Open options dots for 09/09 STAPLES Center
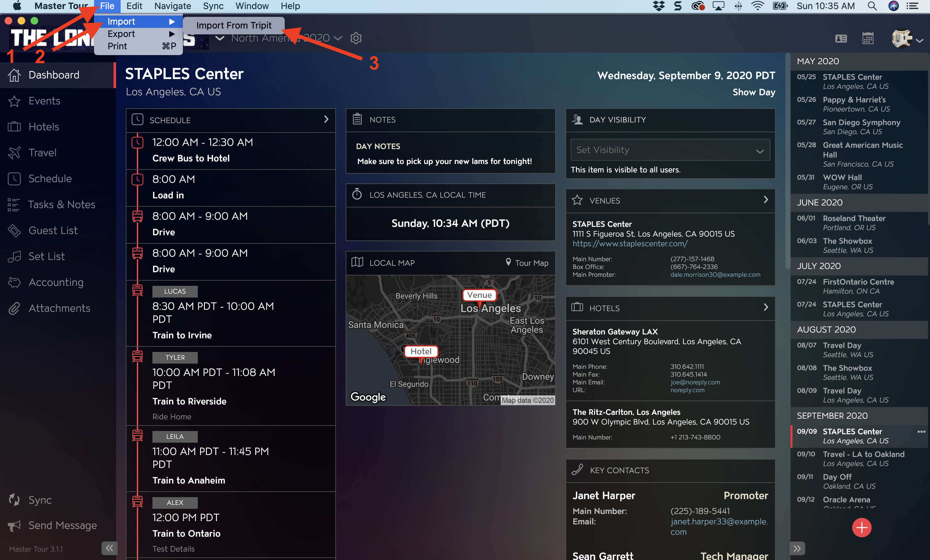 point(921,432)
